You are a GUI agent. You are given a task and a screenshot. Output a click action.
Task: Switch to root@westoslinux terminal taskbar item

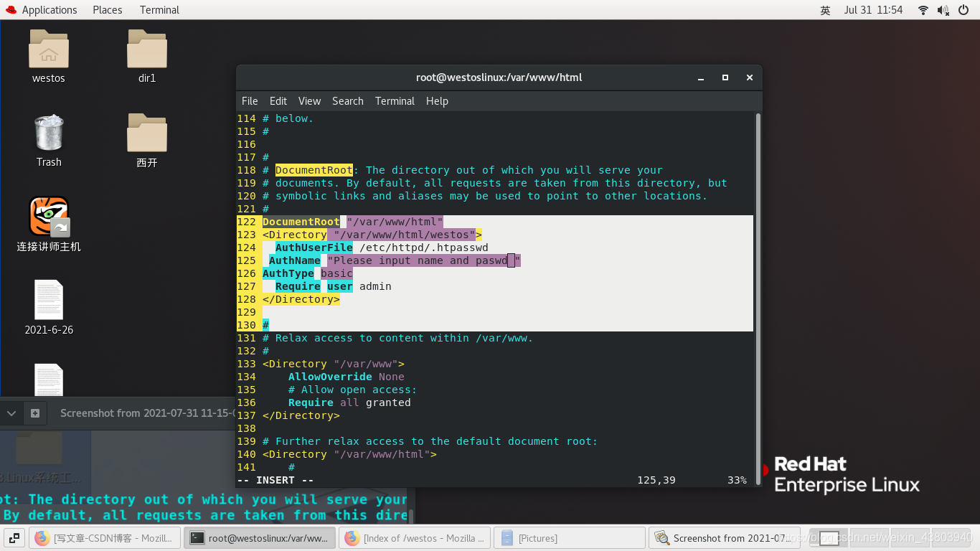click(261, 537)
